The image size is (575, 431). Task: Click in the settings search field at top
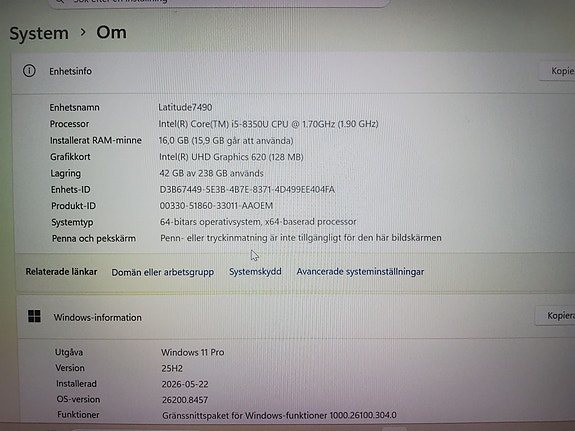coord(218,2)
